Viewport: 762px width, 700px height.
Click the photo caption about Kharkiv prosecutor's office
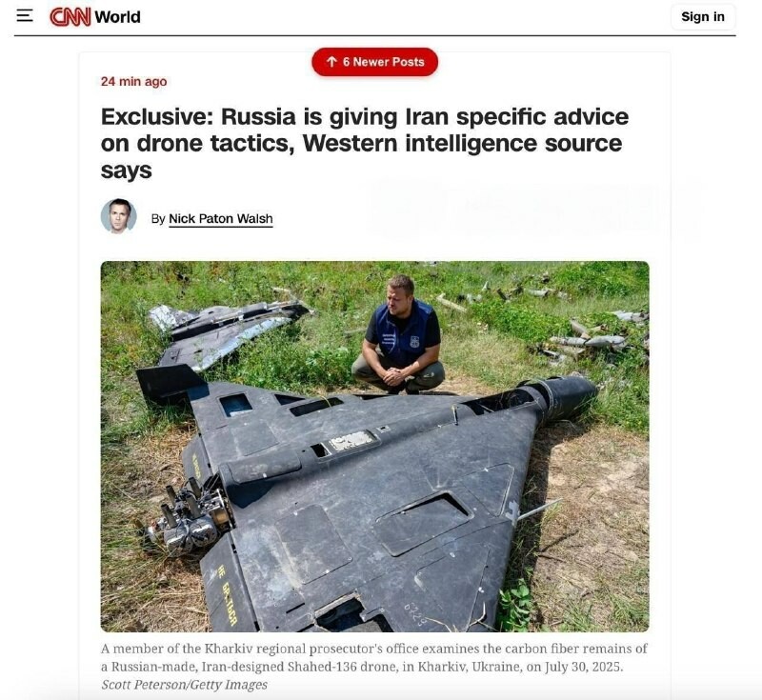pos(374,657)
